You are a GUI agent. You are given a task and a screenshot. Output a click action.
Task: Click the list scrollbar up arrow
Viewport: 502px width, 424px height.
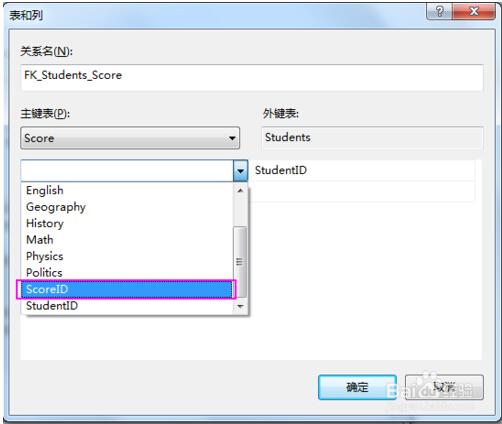point(240,190)
